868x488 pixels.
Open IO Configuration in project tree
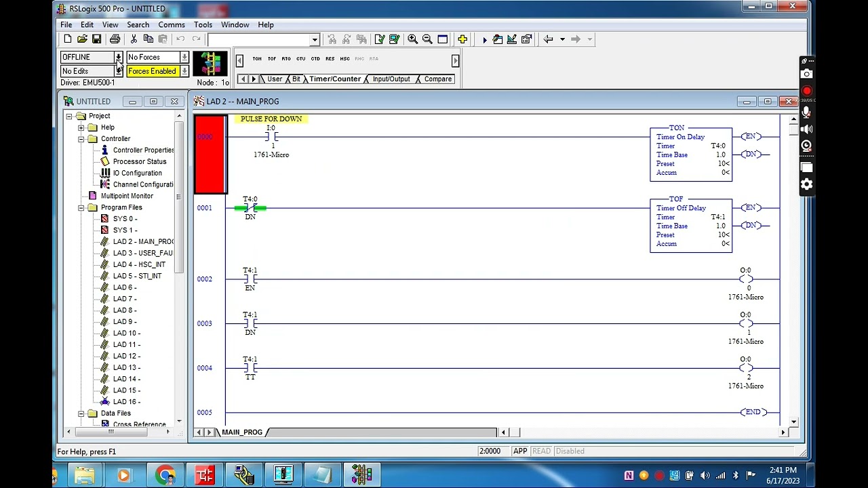[132, 174]
